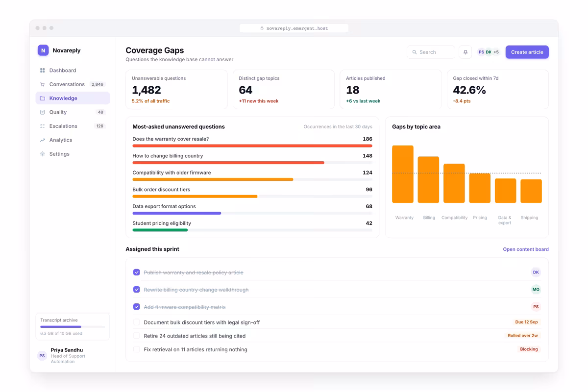
Task: Click the Settings gear icon
Action: (43, 154)
